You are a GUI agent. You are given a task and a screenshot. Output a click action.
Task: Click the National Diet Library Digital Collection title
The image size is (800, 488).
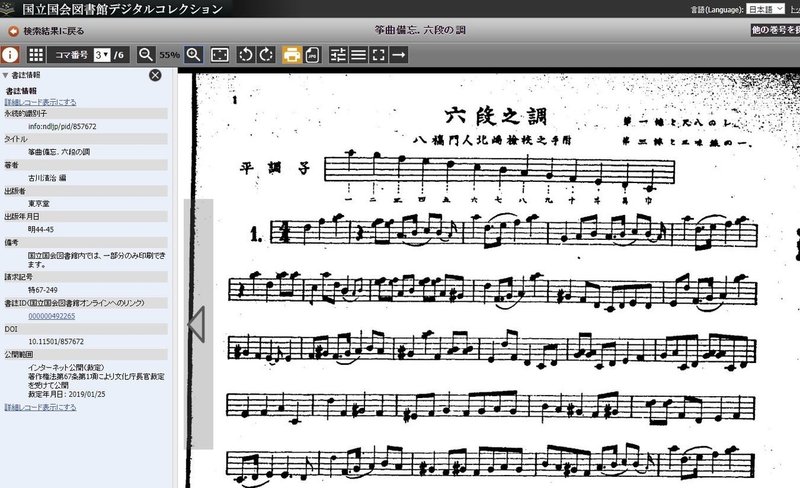[x=122, y=9]
